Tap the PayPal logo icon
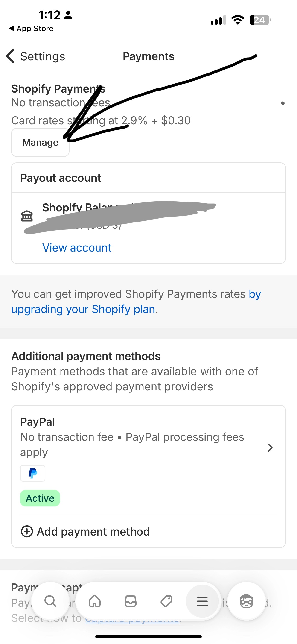The width and height of the screenshot is (297, 644). coord(33,473)
